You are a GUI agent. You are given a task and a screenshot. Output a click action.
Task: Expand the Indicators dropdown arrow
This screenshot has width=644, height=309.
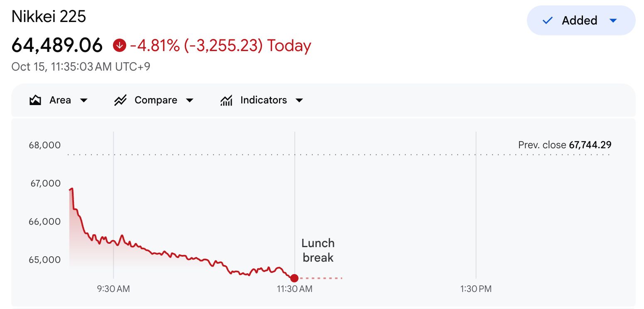click(x=299, y=101)
